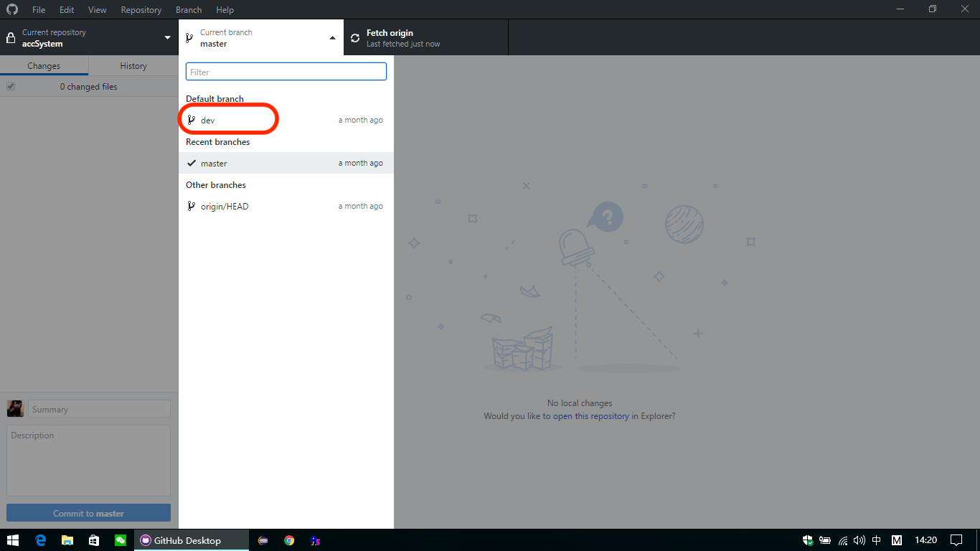980x551 pixels.
Task: Click the branch icon beside dev
Action: pyautogui.click(x=191, y=120)
